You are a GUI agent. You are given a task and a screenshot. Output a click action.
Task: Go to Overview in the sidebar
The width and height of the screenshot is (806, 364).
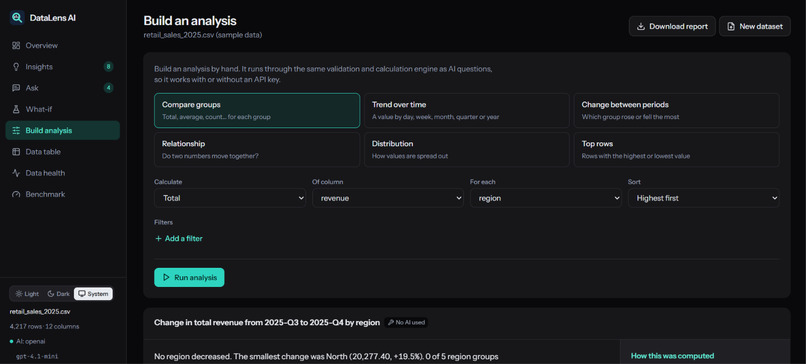point(63,46)
